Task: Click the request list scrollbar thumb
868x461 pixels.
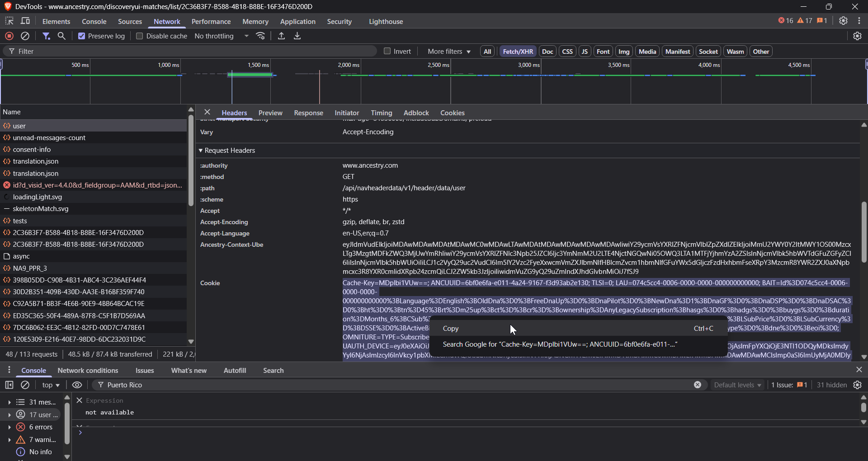Action: 191,160
